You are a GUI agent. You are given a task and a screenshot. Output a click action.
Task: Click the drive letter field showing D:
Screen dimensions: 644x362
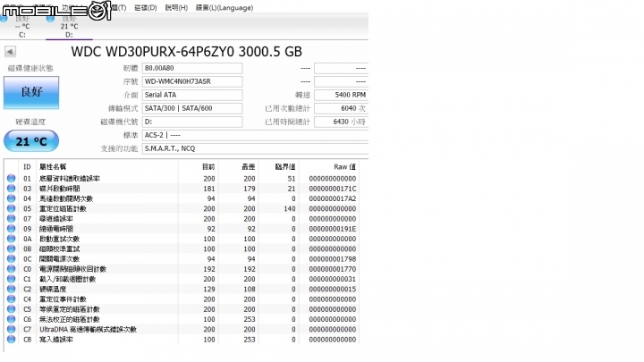click(192, 122)
